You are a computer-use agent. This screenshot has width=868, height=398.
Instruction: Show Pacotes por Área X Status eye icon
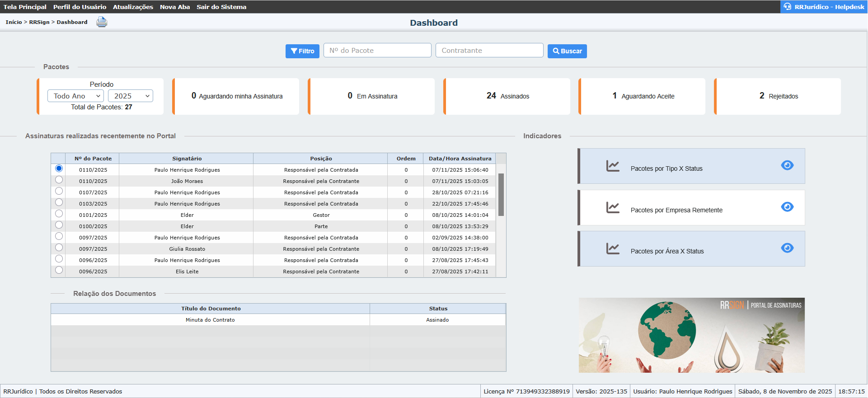787,248
